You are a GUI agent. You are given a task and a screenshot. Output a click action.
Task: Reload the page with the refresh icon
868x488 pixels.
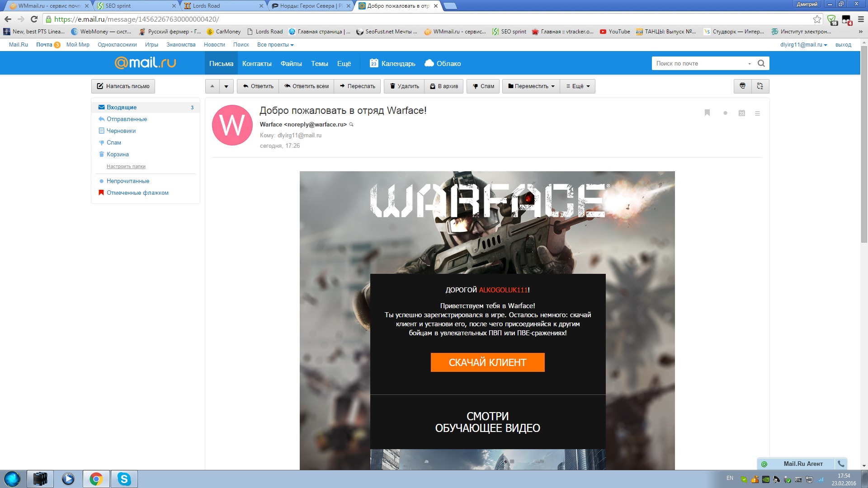(34, 19)
